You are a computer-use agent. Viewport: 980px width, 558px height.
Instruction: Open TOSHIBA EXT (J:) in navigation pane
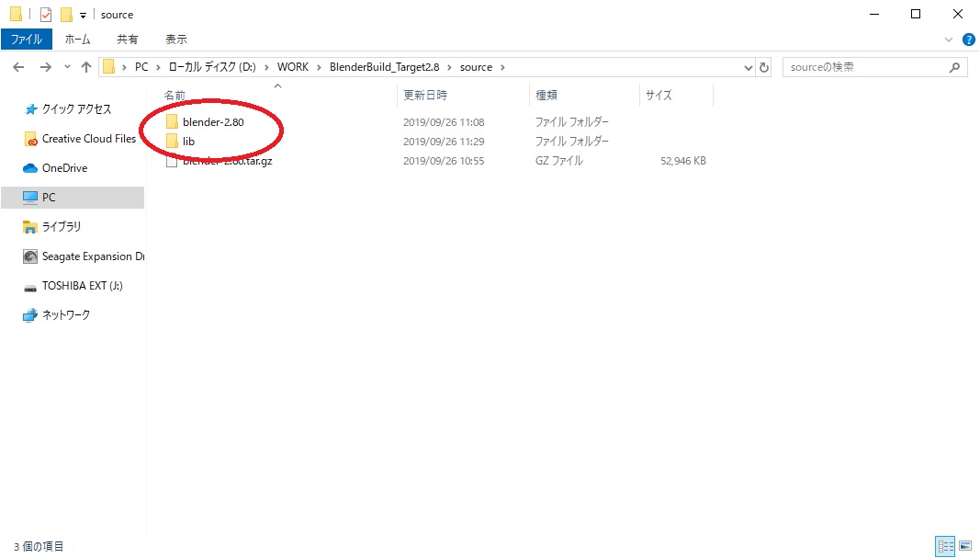(82, 285)
